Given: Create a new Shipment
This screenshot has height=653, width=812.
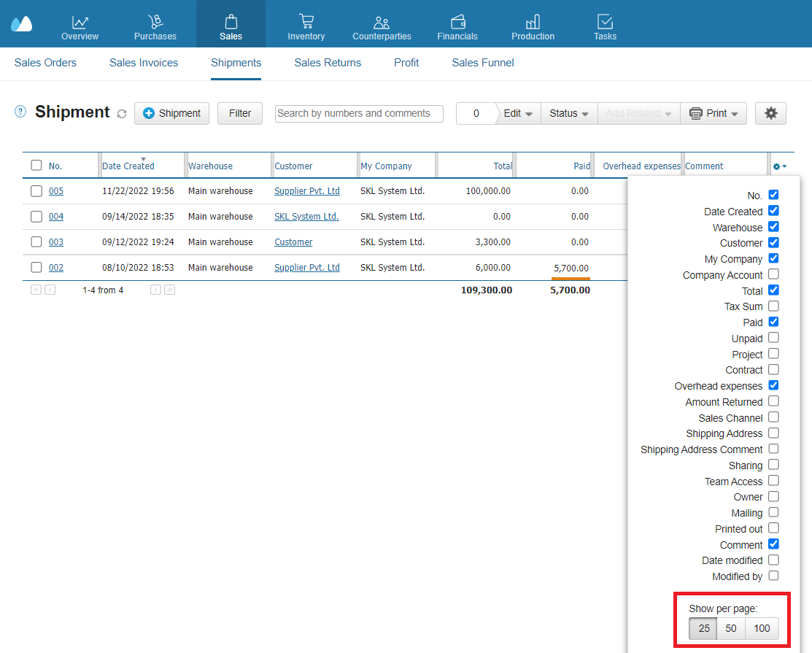Looking at the screenshot, I should coord(172,113).
